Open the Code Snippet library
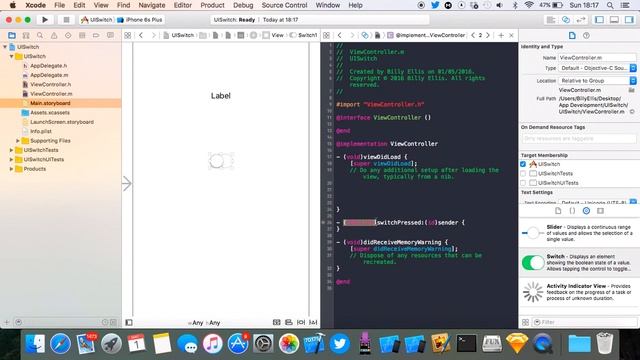 [x=572, y=211]
